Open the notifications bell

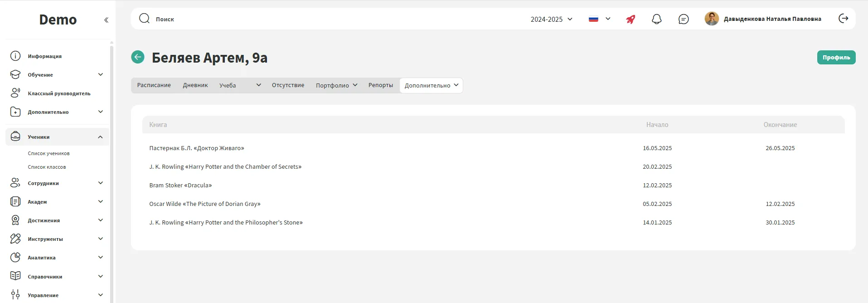[x=656, y=19]
